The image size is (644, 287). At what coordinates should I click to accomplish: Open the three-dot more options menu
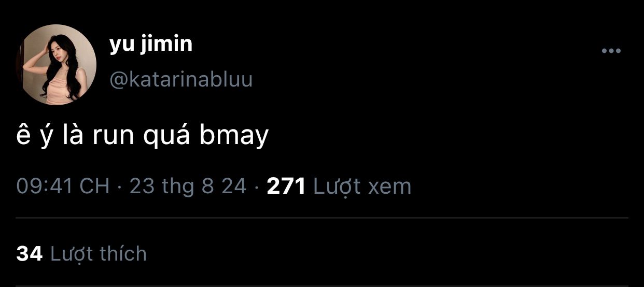pyautogui.click(x=611, y=51)
